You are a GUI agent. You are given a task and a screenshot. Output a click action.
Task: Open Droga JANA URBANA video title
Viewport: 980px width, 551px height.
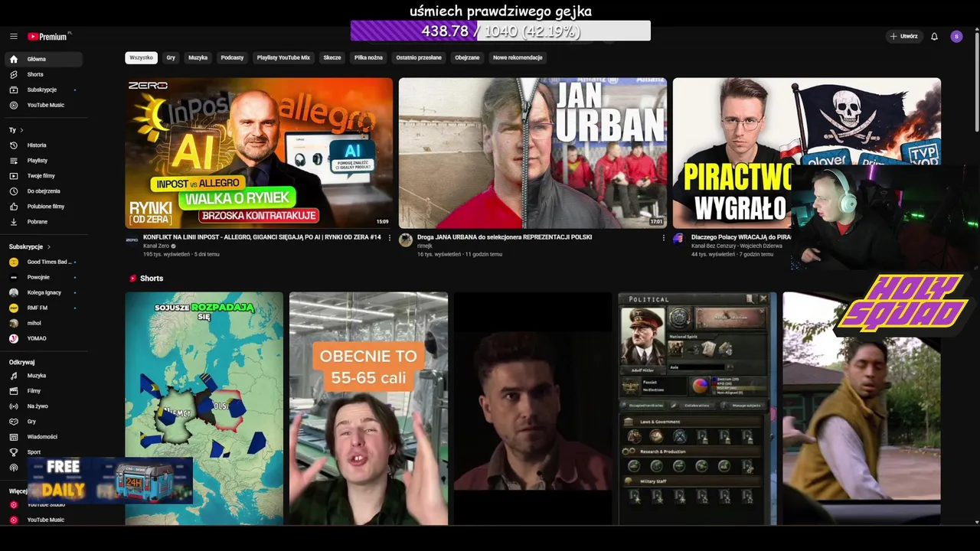pos(505,237)
